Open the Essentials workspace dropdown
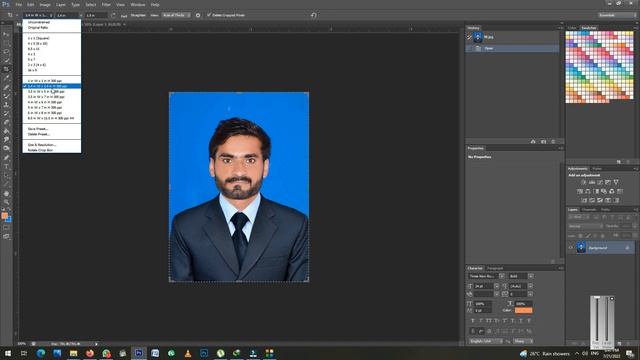 point(617,15)
